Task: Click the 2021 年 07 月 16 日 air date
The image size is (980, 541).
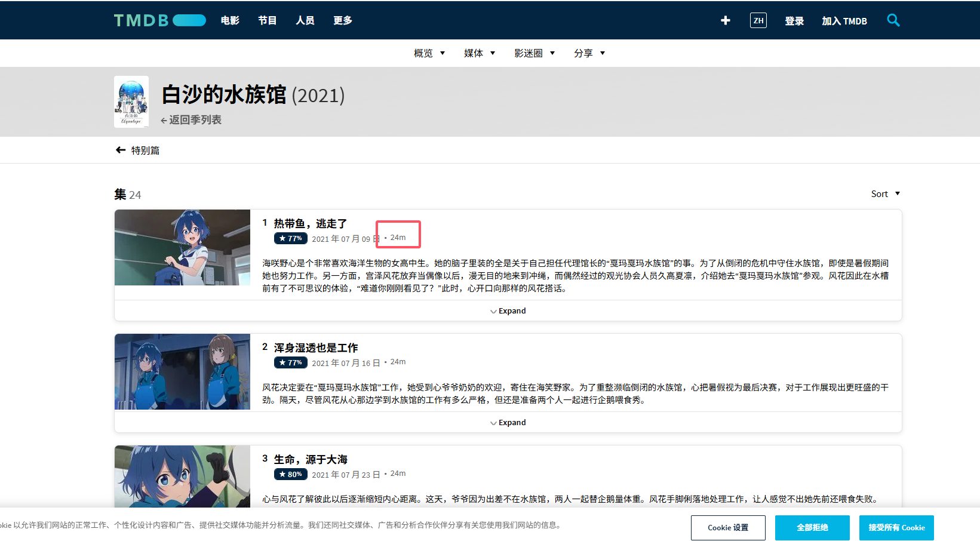Action: coord(346,362)
